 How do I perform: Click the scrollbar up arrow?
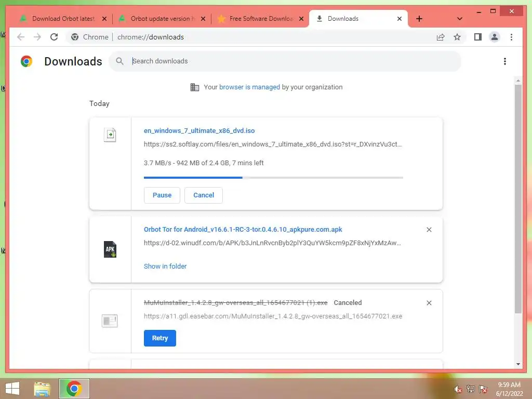pyautogui.click(x=518, y=81)
